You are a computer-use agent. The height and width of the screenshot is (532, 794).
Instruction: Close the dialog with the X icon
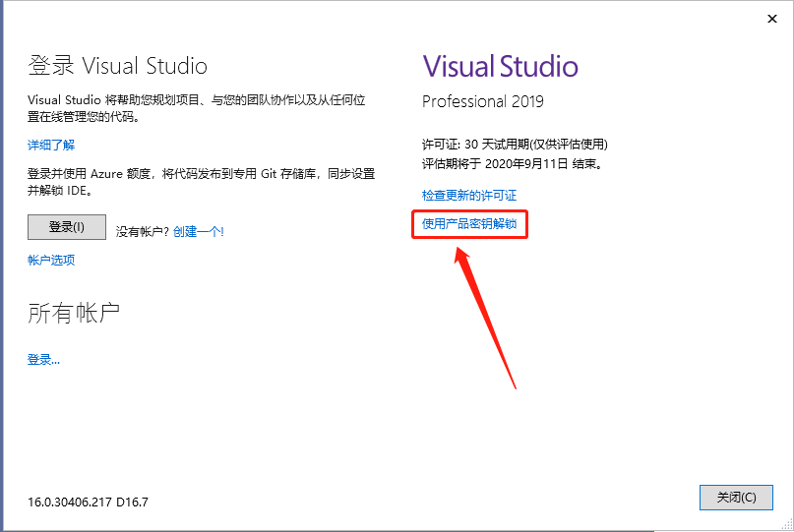point(772,19)
